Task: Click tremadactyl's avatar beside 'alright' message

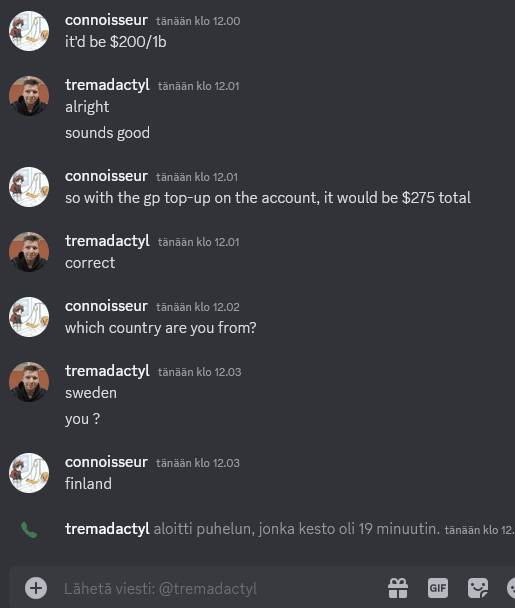Action: (x=29, y=96)
